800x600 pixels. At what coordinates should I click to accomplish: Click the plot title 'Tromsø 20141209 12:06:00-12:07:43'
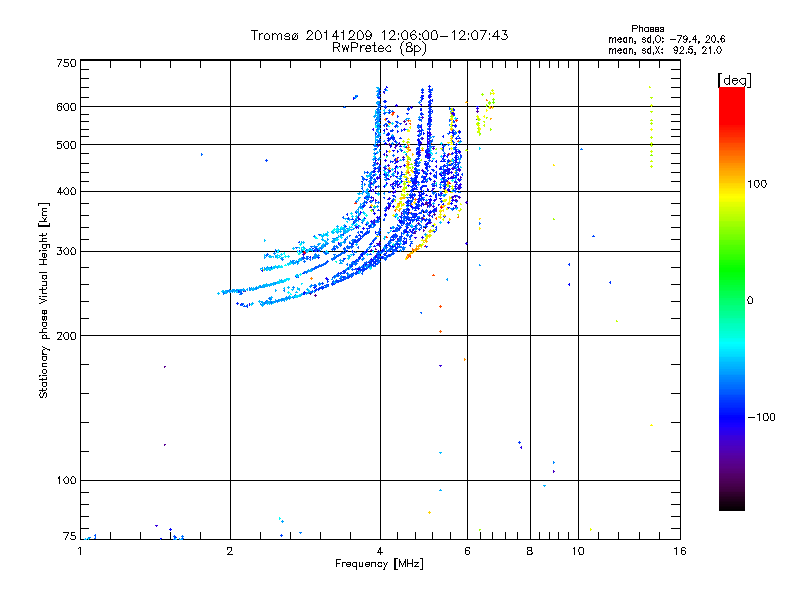coord(379,35)
